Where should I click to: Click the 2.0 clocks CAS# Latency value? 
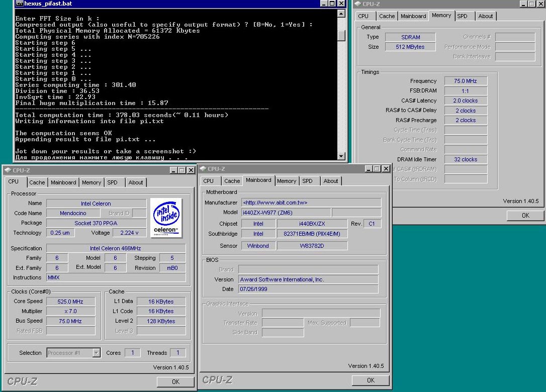click(x=466, y=101)
